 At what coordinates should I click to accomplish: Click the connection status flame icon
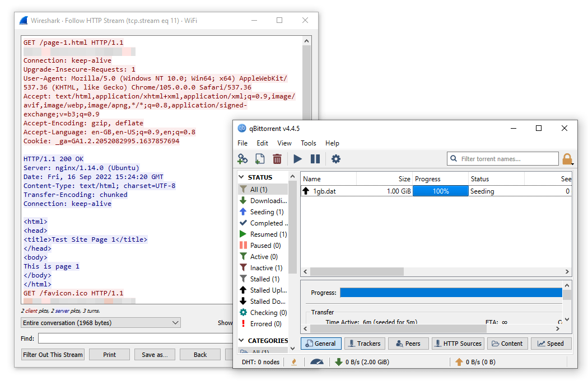tap(294, 362)
